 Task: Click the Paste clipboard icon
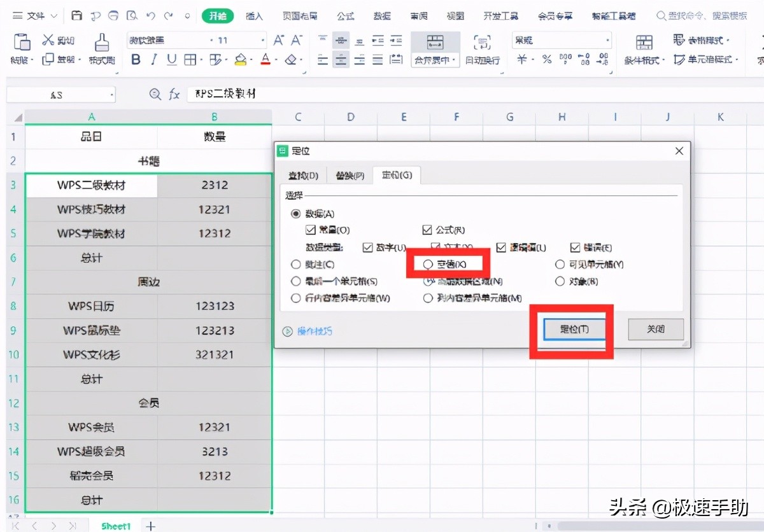(22, 42)
